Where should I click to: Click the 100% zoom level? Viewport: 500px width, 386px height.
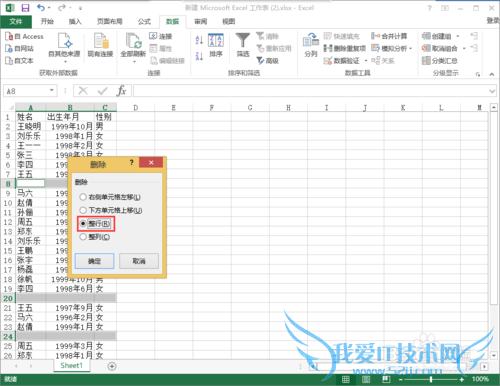[x=480, y=379]
